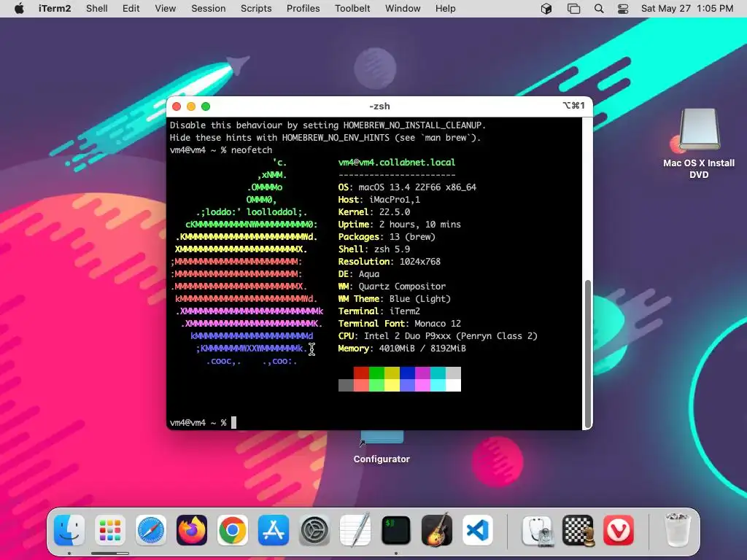Open the Help menu
Viewport: 747px width, 560px height.
446,9
